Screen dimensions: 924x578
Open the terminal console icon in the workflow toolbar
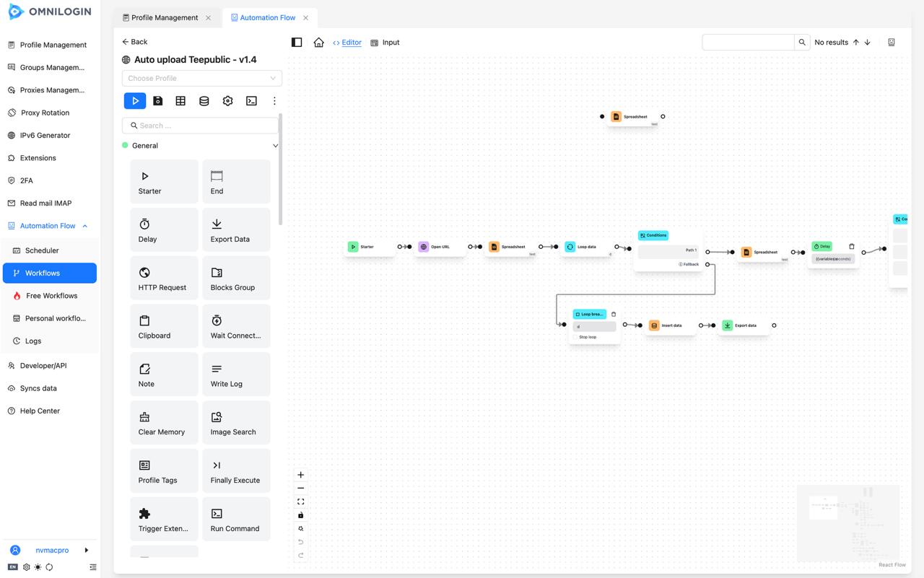click(251, 101)
